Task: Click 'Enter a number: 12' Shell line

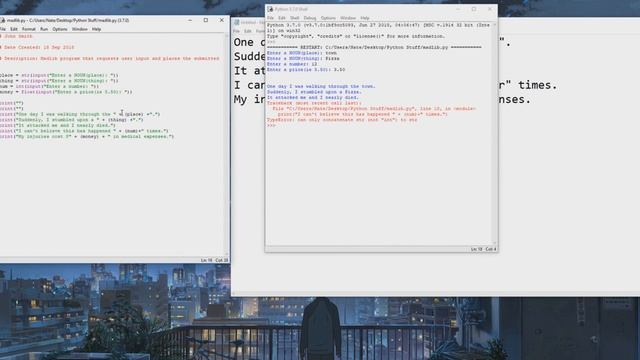Action: tap(292, 64)
